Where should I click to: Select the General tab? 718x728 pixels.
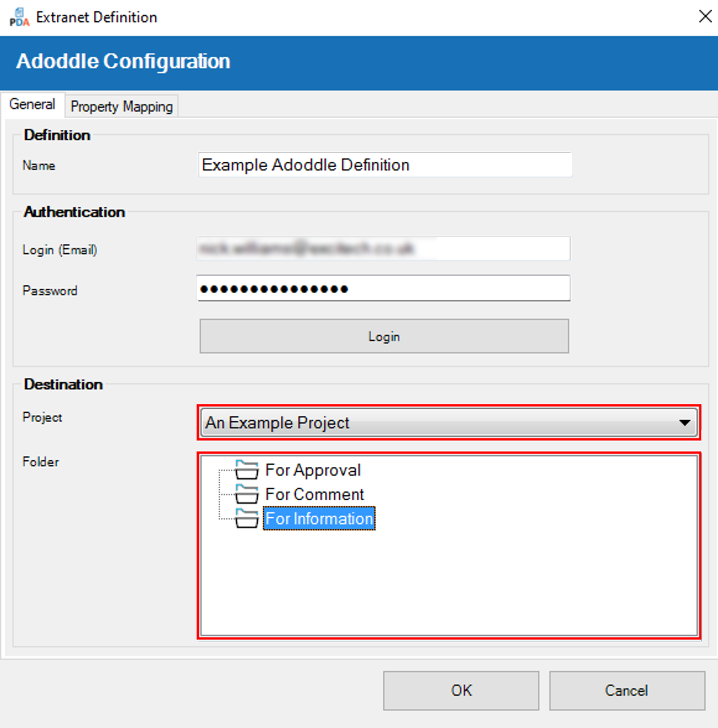click(x=32, y=104)
